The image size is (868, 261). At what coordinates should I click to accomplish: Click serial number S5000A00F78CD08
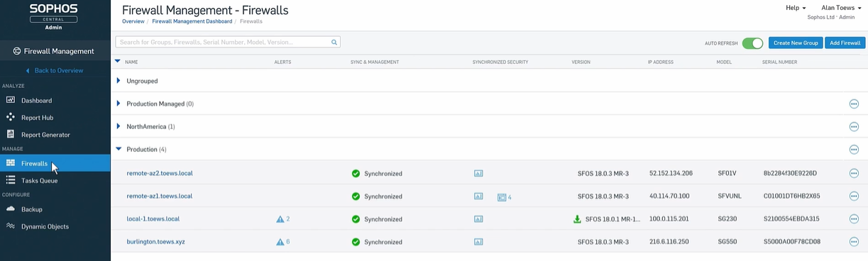pyautogui.click(x=791, y=242)
